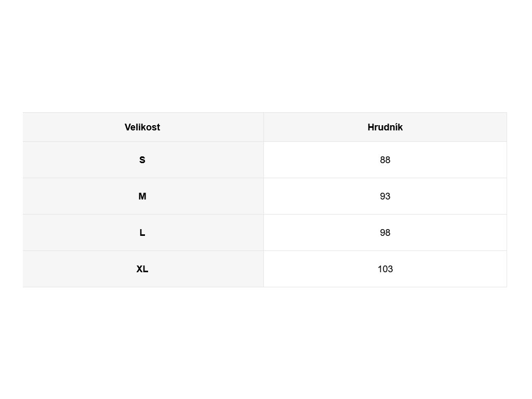Viewport: 532px width, 399px height.
Task: Click the chest value 93
Action: pyautogui.click(x=385, y=196)
